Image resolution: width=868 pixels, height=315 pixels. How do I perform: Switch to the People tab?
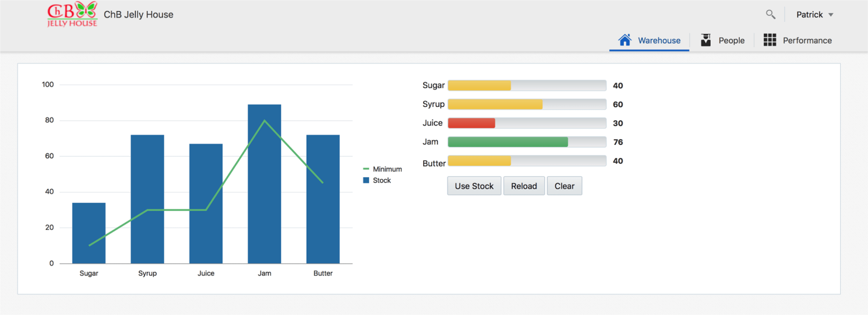(x=731, y=40)
